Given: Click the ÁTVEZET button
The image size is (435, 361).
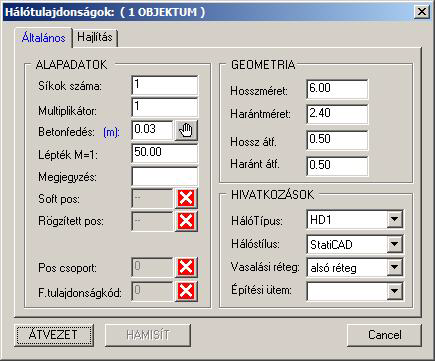Looking at the screenshot, I should click(x=54, y=335).
